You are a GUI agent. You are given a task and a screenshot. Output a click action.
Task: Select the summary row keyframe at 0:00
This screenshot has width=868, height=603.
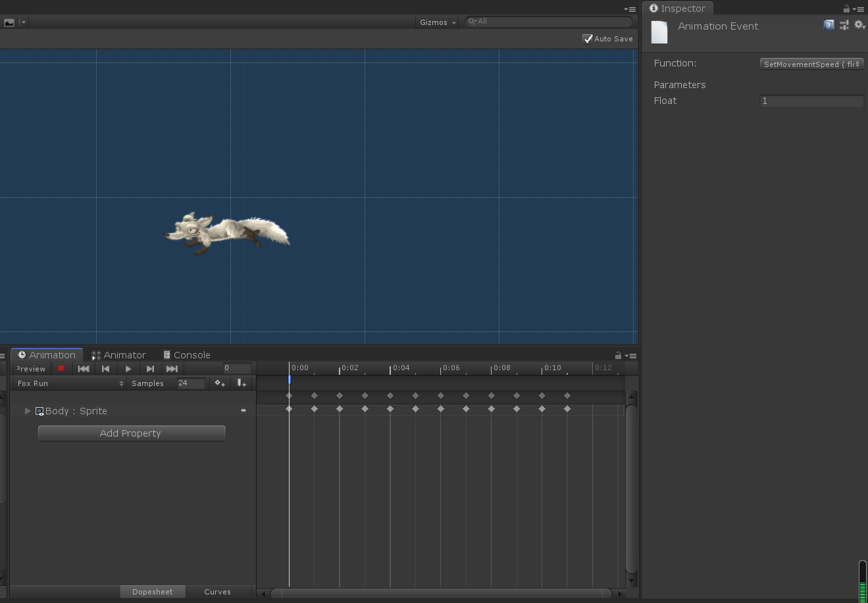[x=289, y=396]
